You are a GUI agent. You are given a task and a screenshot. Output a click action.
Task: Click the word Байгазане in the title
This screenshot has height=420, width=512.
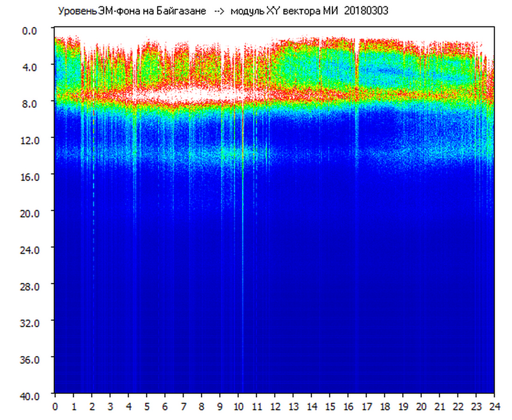[x=185, y=11]
